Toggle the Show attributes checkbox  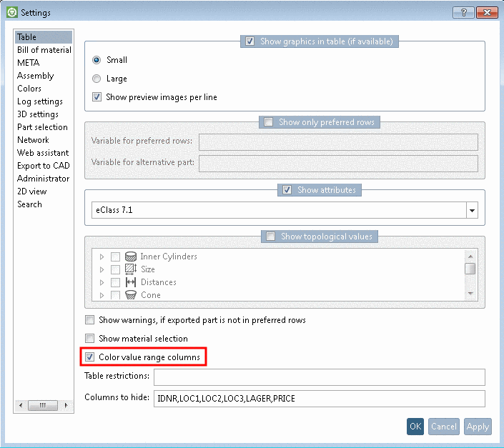[x=287, y=190]
